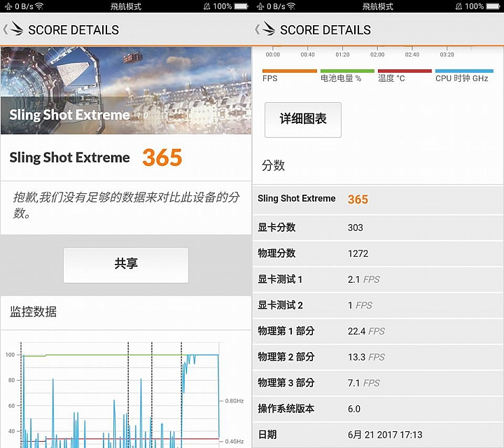This screenshot has width=504, height=448.
Task: Select the 显卡测试 2 row showing 1 FPS
Action: [378, 305]
